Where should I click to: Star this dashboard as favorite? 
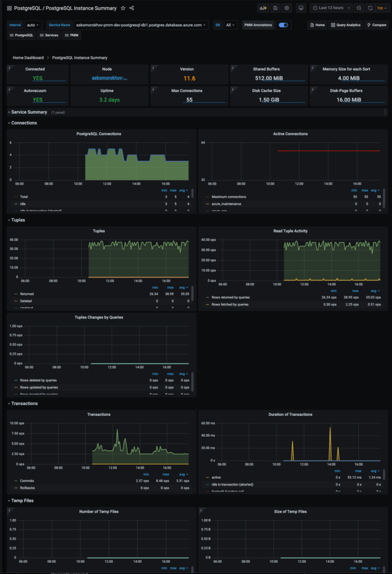(x=123, y=8)
